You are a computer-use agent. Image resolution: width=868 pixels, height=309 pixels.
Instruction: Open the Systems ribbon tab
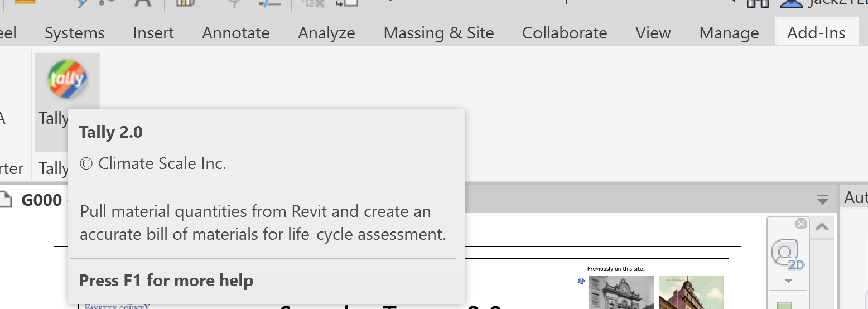pyautogui.click(x=75, y=33)
